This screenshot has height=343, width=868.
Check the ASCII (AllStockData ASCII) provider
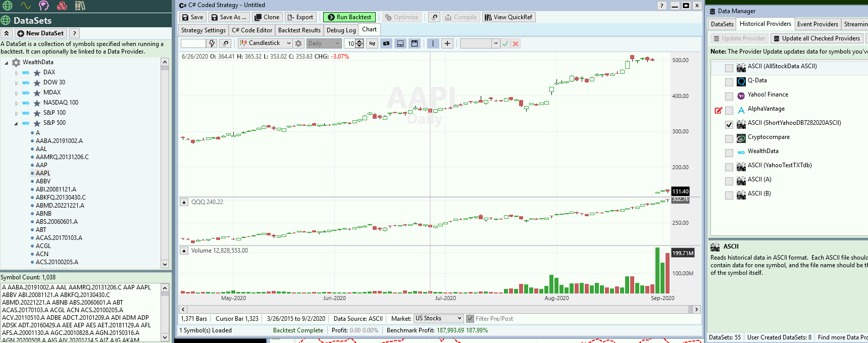(x=729, y=68)
